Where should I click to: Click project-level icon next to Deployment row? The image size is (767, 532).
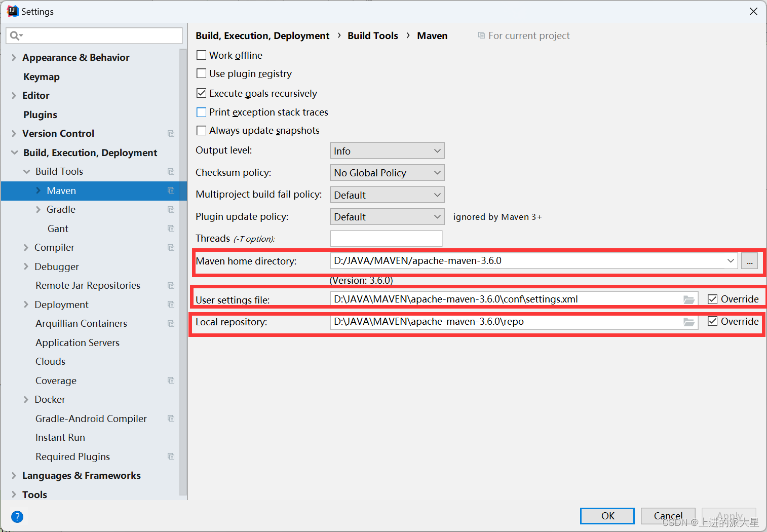click(171, 305)
